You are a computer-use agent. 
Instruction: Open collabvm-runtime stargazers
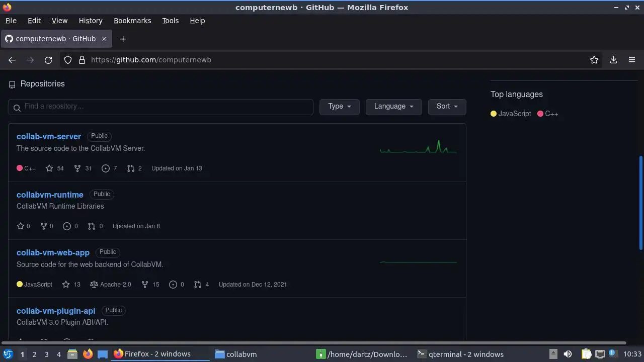click(x=24, y=226)
